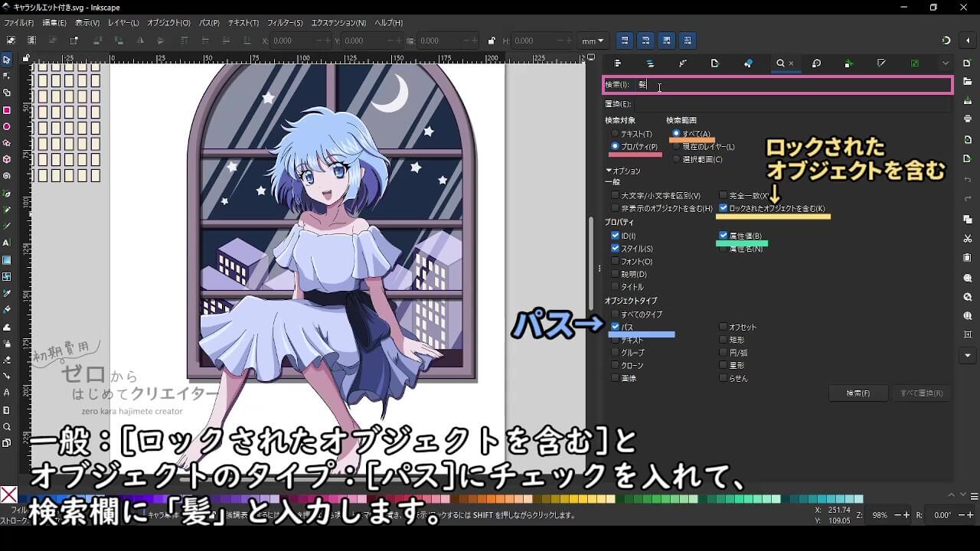Viewport: 980px width, 551px height.
Task: Click Zoom to fit drawing icon
Action: coord(968,297)
